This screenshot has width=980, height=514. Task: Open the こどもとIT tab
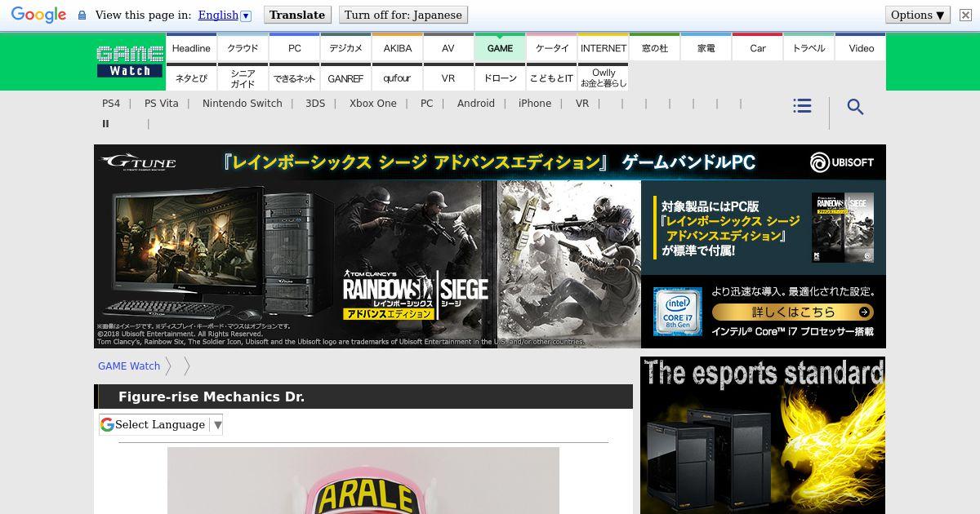click(x=551, y=78)
